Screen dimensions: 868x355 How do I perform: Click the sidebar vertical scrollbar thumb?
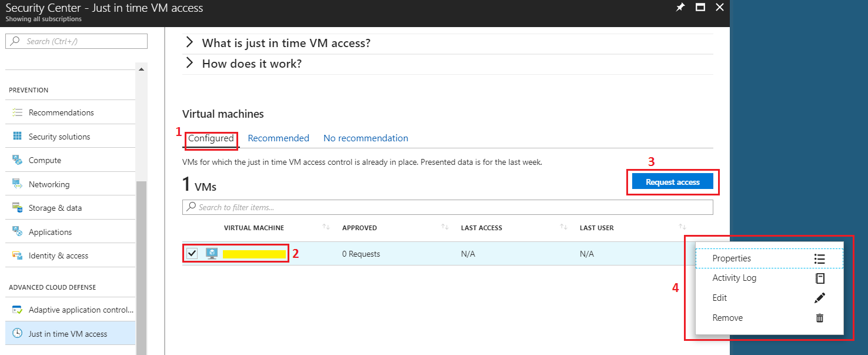point(141,268)
